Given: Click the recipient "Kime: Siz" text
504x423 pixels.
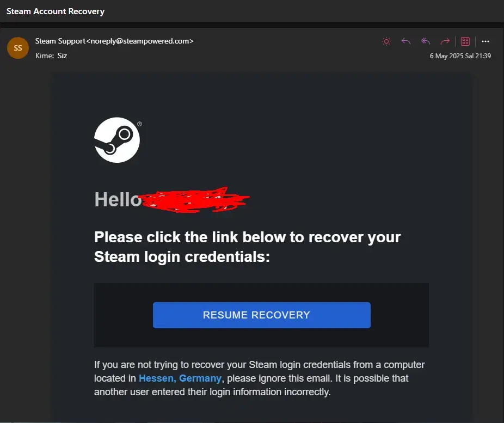Looking at the screenshot, I should pyautogui.click(x=51, y=56).
